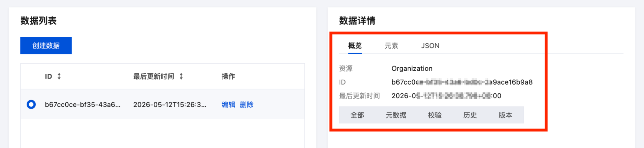The width and height of the screenshot is (644, 148).
Task: Click the 编辑 link in row
Action: pyautogui.click(x=228, y=105)
